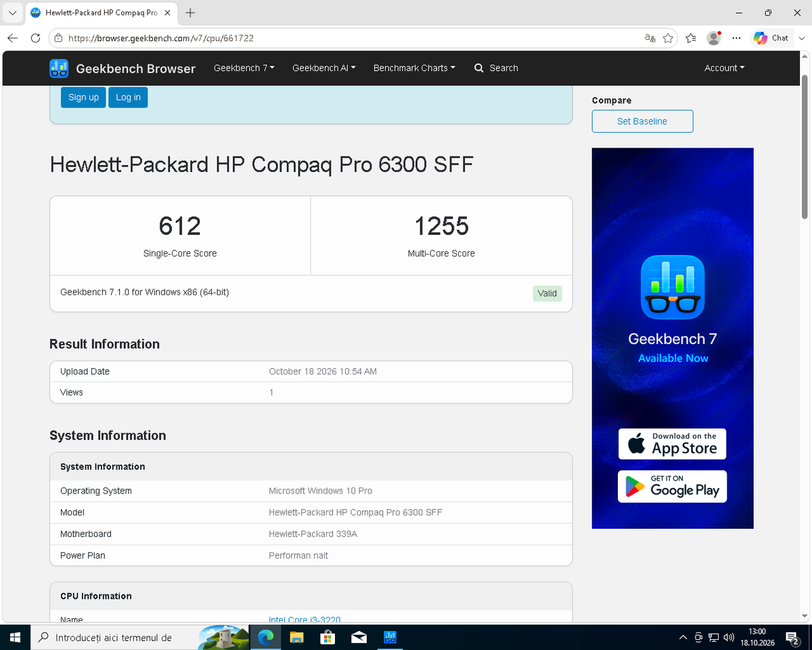Click the browser address bar URL
Viewport: 812px width, 650px height.
point(161,39)
